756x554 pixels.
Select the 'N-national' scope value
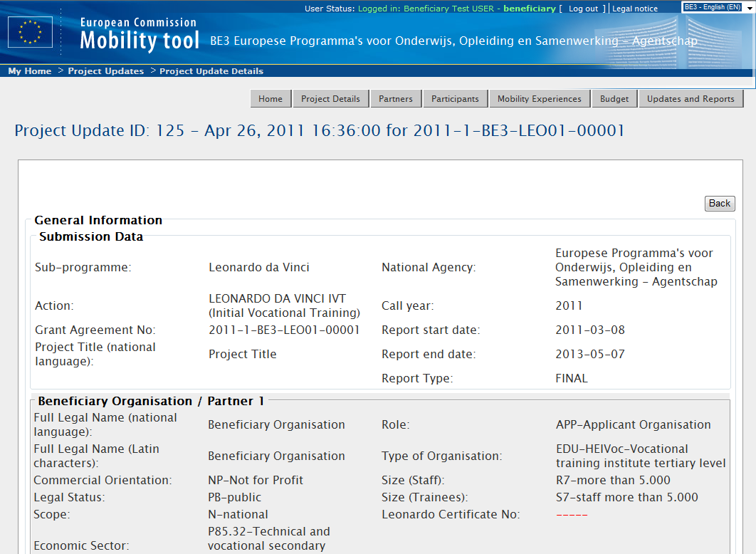[x=238, y=514]
